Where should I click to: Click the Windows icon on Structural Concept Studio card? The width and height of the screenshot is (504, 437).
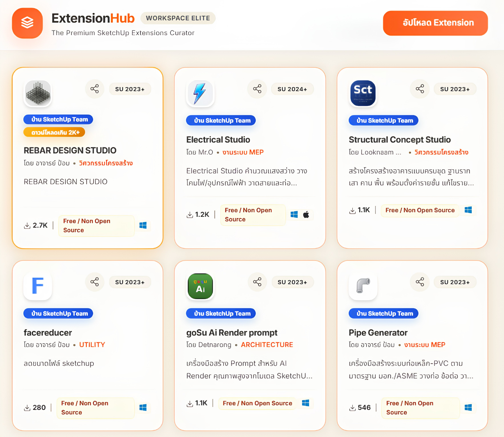click(468, 210)
